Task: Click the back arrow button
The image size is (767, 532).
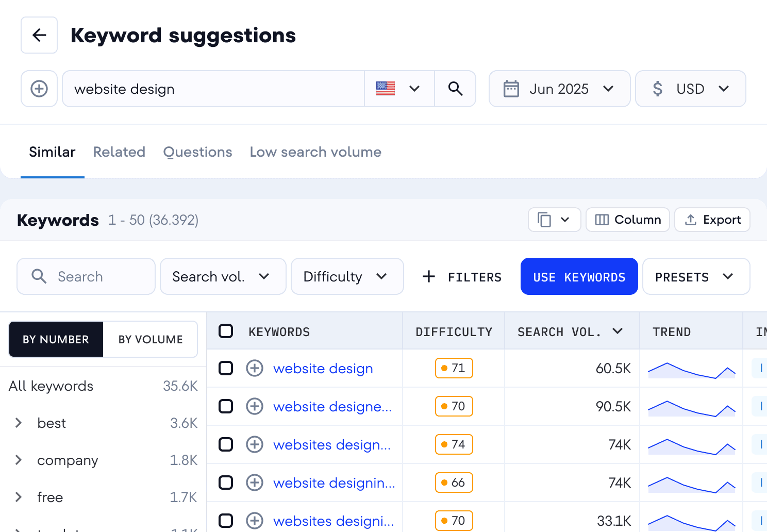Action: pyautogui.click(x=39, y=35)
